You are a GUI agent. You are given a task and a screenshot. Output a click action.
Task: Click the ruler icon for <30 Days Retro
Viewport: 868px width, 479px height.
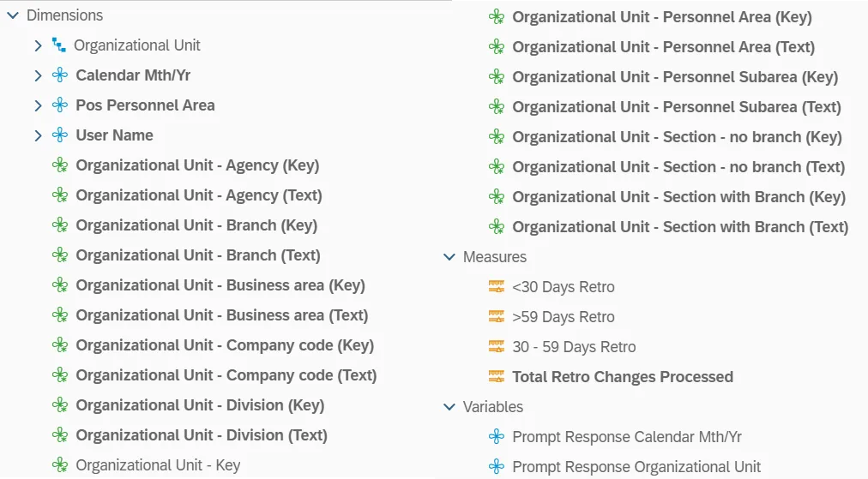496,287
